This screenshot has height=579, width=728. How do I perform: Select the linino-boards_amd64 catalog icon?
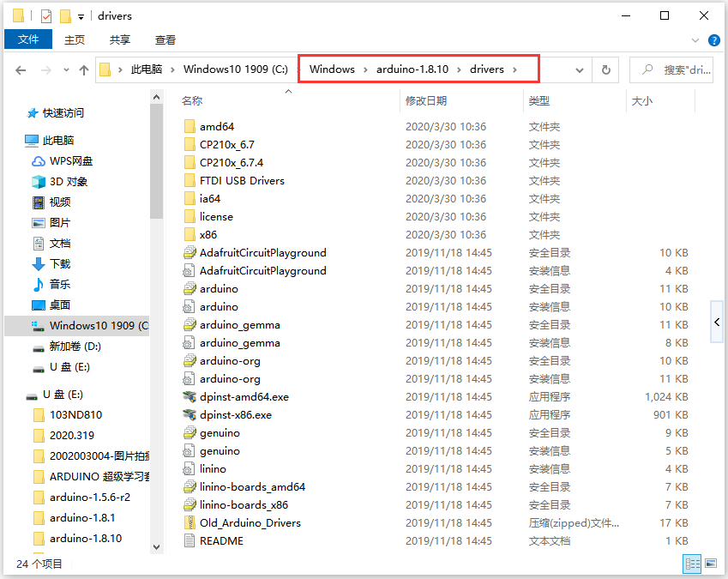[190, 487]
